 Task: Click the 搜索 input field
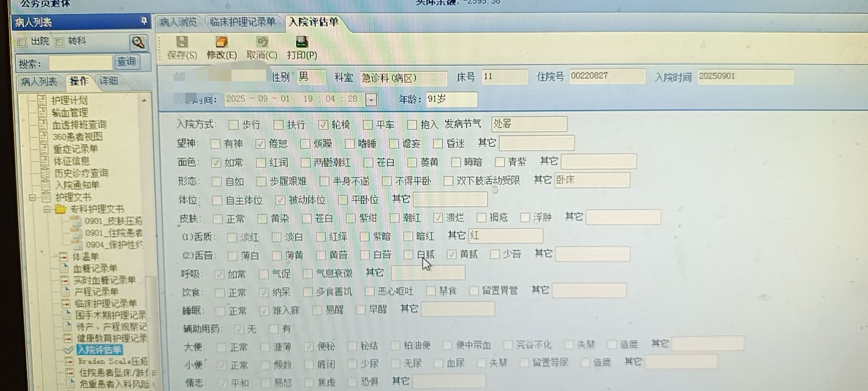(x=81, y=64)
